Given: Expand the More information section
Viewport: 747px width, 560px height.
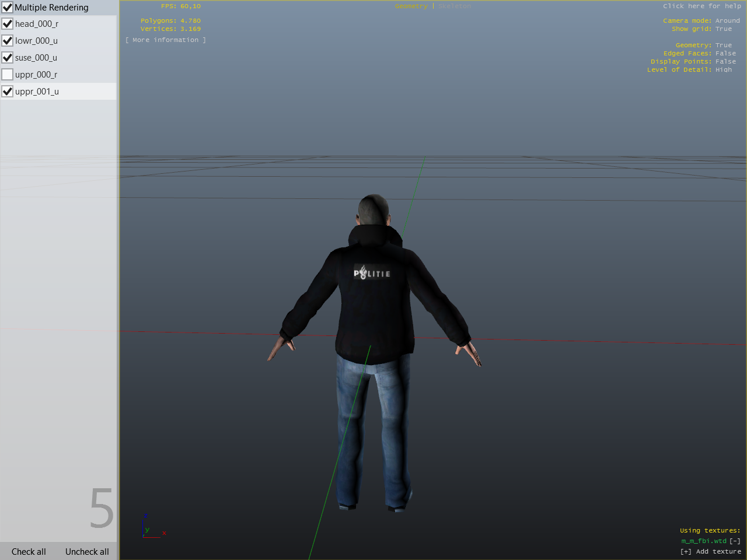Looking at the screenshot, I should pyautogui.click(x=166, y=40).
